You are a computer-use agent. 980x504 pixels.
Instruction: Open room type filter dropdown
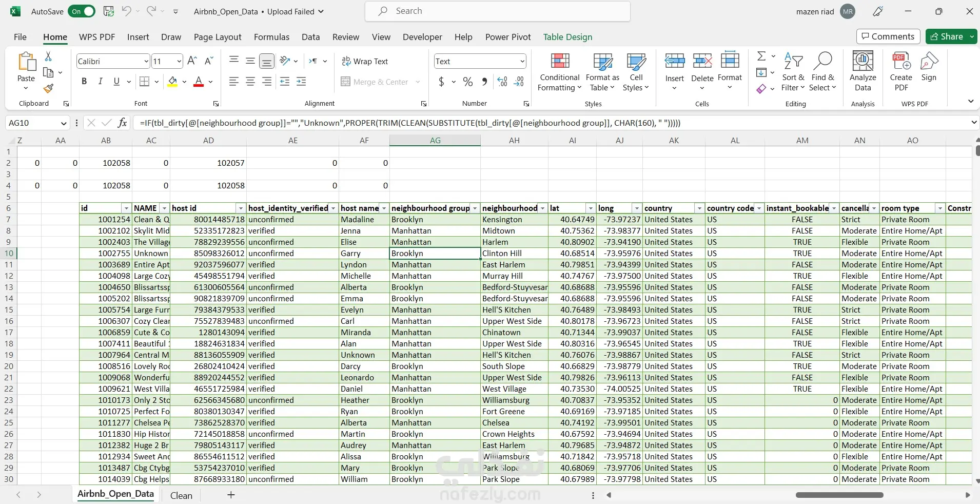940,208
